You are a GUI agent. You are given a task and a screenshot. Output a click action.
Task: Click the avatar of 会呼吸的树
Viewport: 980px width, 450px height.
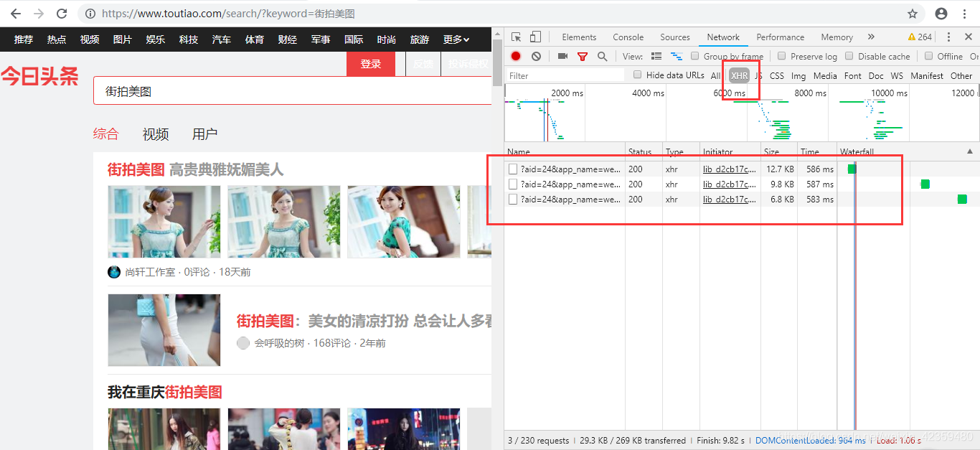click(243, 343)
